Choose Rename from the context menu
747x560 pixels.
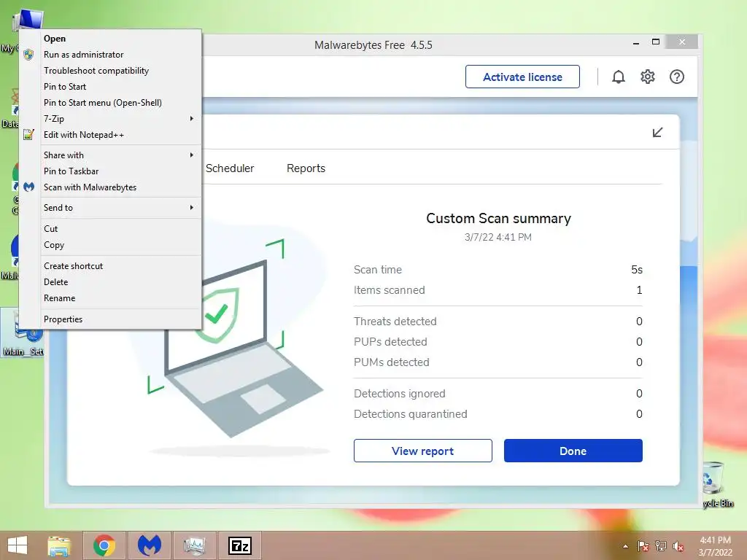(x=110, y=298)
